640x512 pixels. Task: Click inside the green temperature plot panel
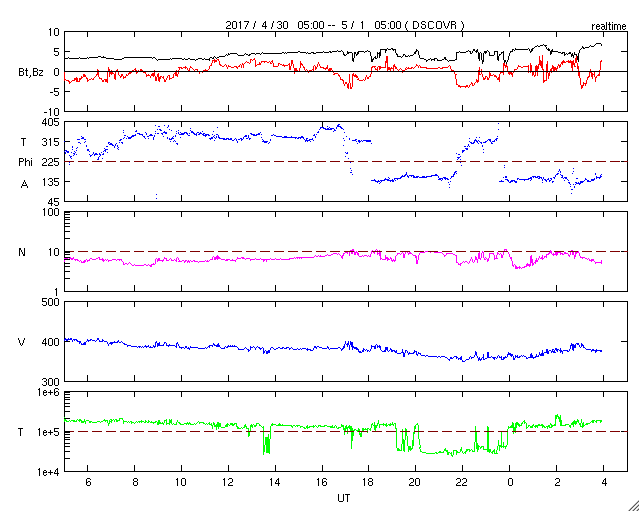[x=346, y=431]
